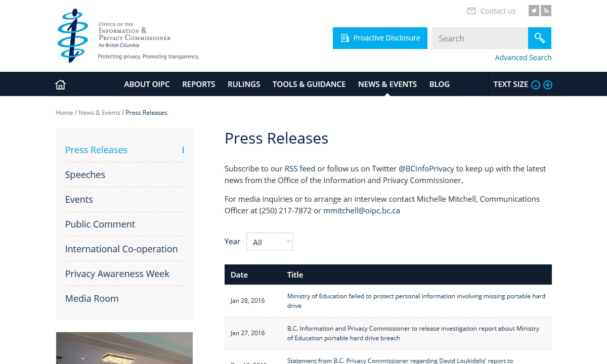Screen dimensions: 607x364
Task: Click the Home breadcrumb link
Action: tap(64, 113)
